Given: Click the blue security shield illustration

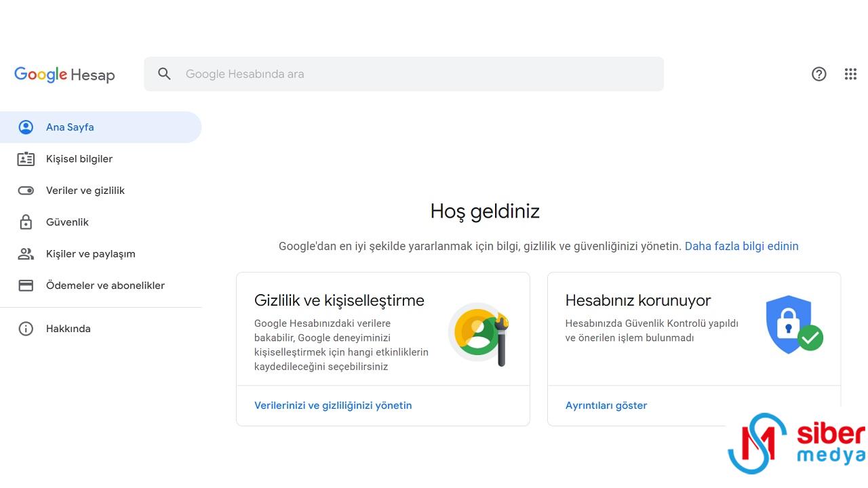Looking at the screenshot, I should tap(794, 323).
